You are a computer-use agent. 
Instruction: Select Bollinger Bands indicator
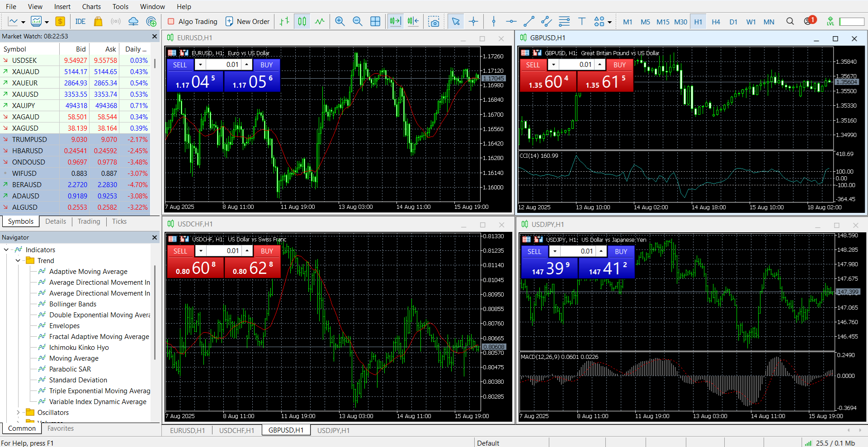(72, 304)
